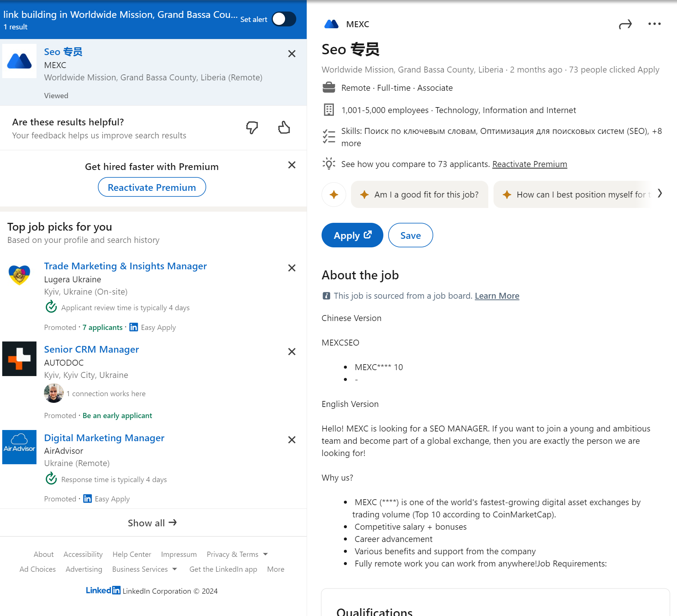Open the Ad Choices footer link
The height and width of the screenshot is (616, 677).
tap(38, 569)
